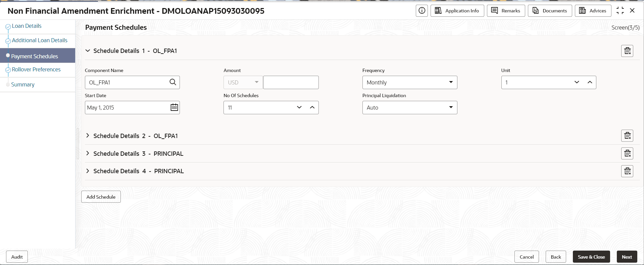
Task: Open the Start Date calendar picker
Action: coord(174,108)
